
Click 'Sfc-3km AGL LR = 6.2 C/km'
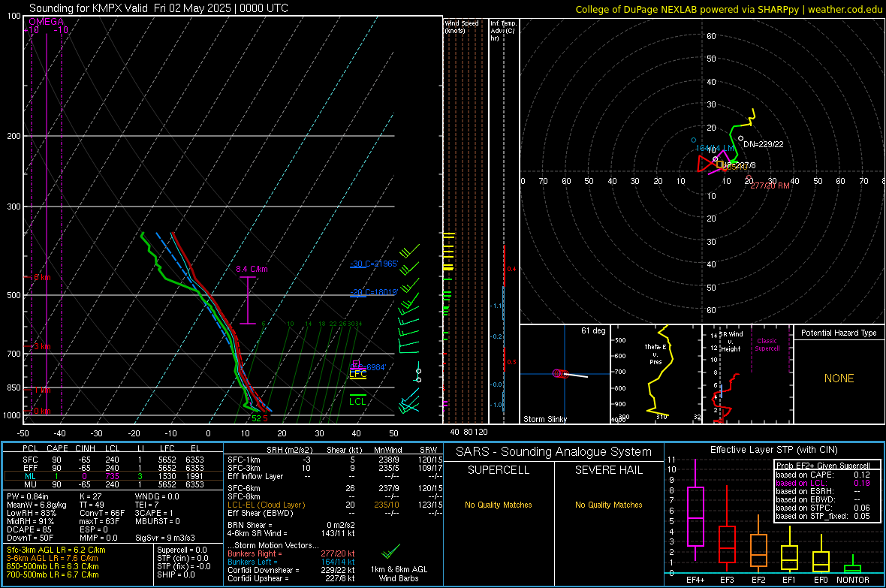pos(56,550)
